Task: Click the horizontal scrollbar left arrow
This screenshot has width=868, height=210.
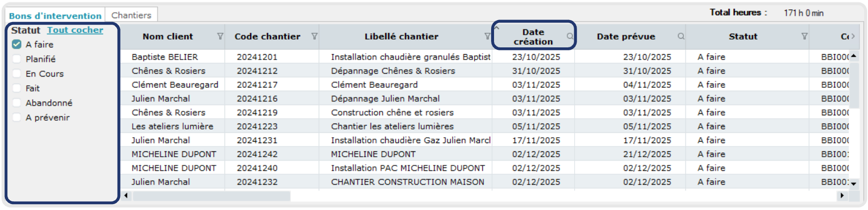Action: click(126, 196)
